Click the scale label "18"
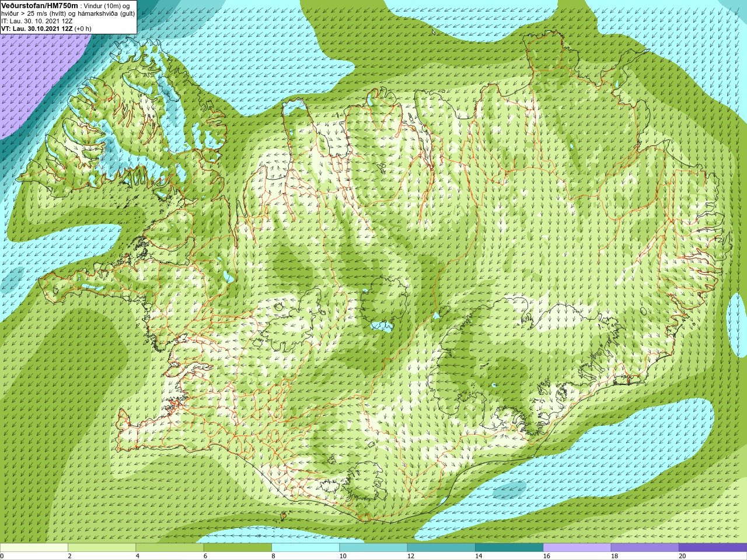The image size is (747, 560). [614, 556]
